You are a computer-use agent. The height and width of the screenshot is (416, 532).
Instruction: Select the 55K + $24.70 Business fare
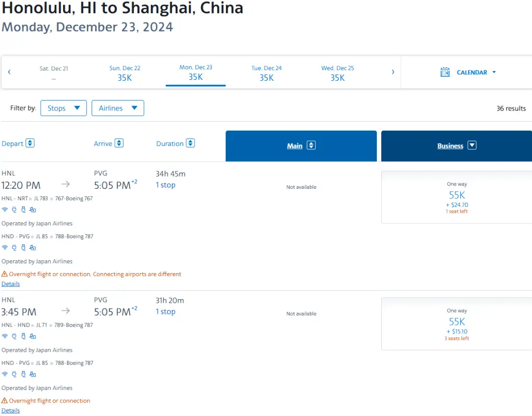456,197
